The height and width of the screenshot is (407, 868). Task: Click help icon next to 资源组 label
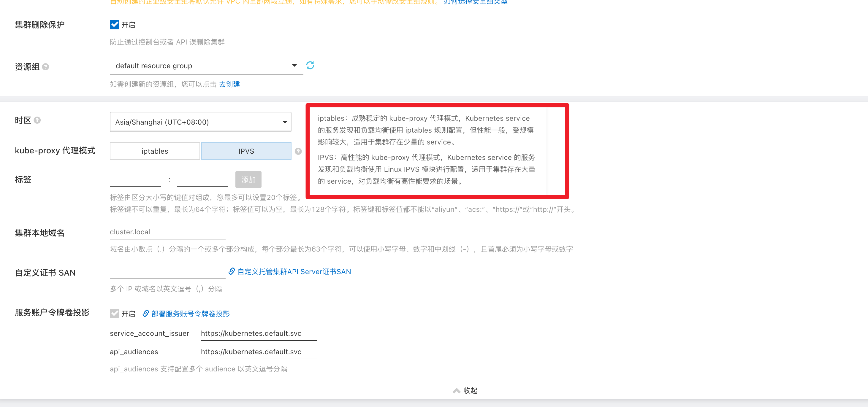tap(45, 67)
